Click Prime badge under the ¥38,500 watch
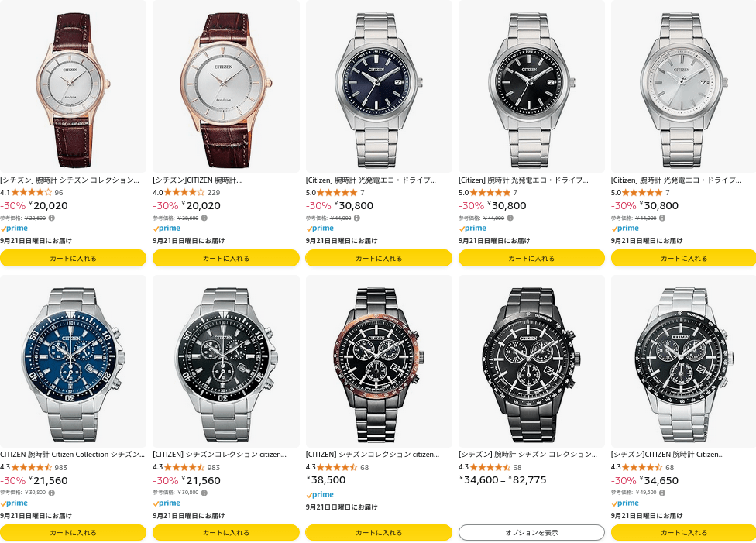Viewport: 756px width, 543px height. pyautogui.click(x=320, y=494)
